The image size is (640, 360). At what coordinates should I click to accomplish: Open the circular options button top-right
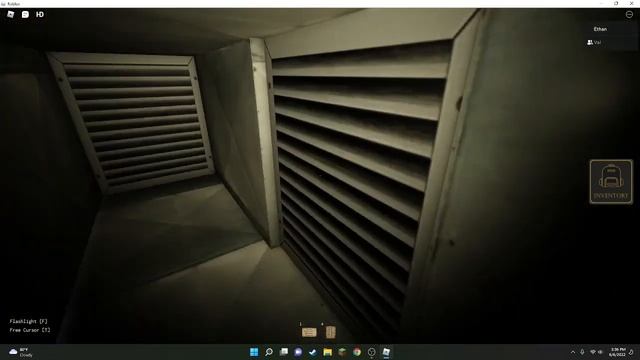pyautogui.click(x=629, y=14)
